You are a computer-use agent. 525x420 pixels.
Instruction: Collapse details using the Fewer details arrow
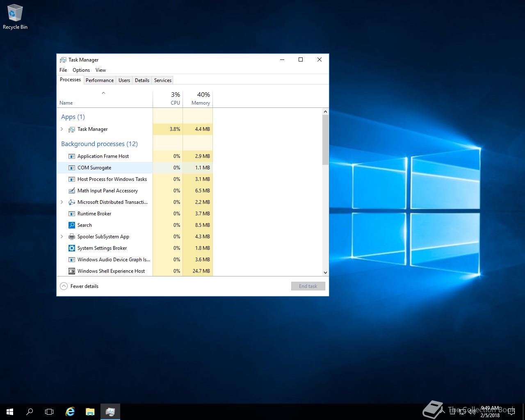[64, 286]
